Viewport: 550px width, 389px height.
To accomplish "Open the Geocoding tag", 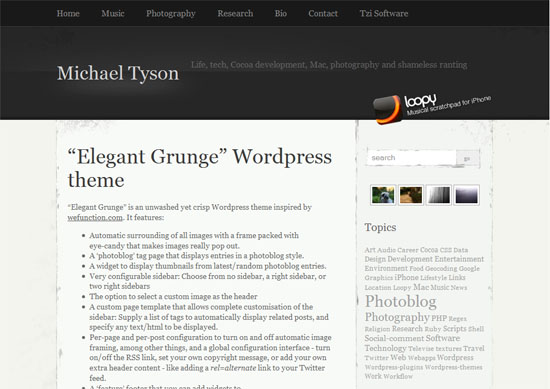I will pos(441,269).
